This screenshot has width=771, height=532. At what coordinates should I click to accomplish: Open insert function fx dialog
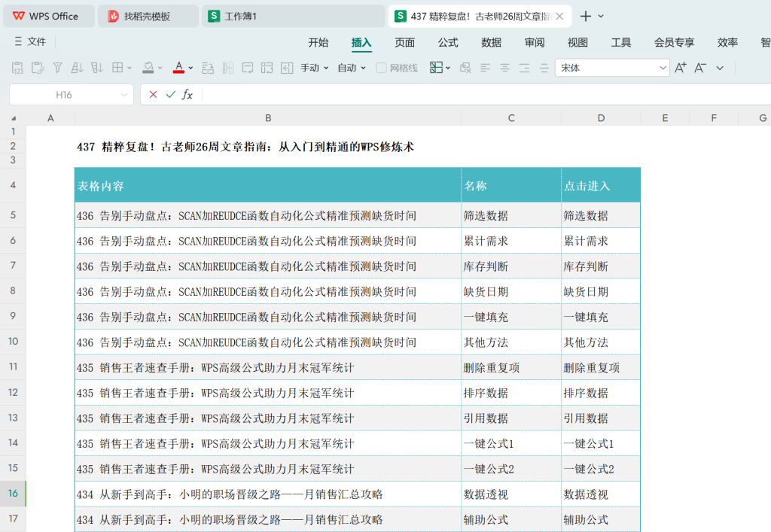(187, 94)
